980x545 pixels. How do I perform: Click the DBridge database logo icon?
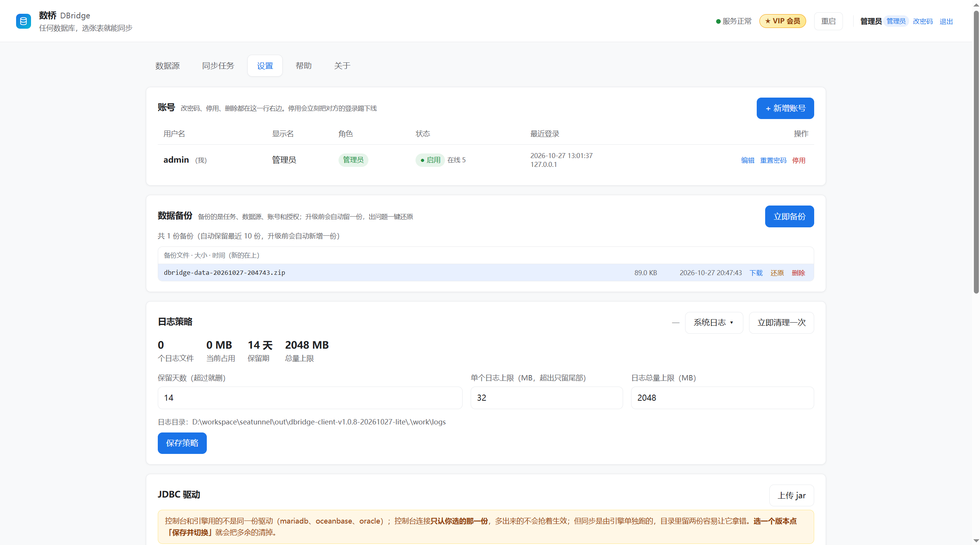(23, 21)
